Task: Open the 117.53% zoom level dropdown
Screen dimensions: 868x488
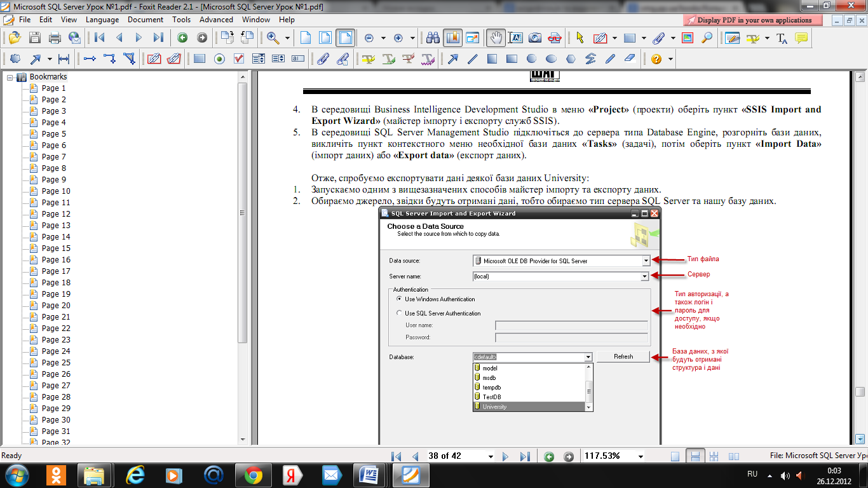Action: [x=641, y=456]
